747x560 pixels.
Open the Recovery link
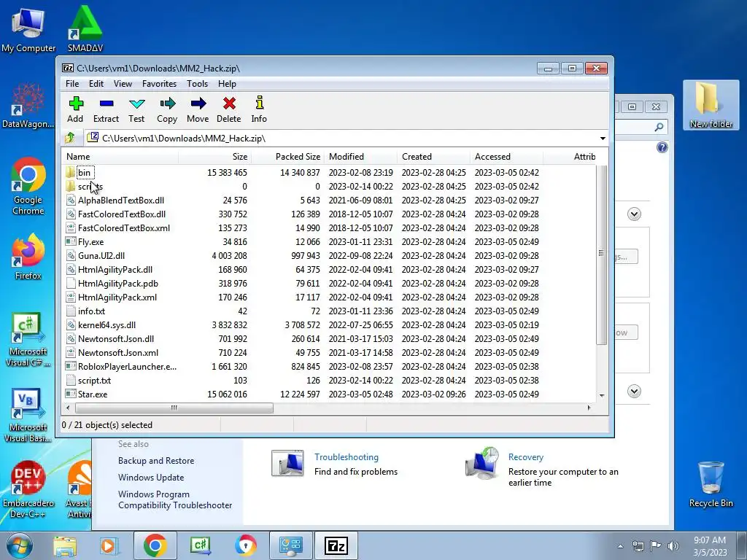(x=526, y=457)
